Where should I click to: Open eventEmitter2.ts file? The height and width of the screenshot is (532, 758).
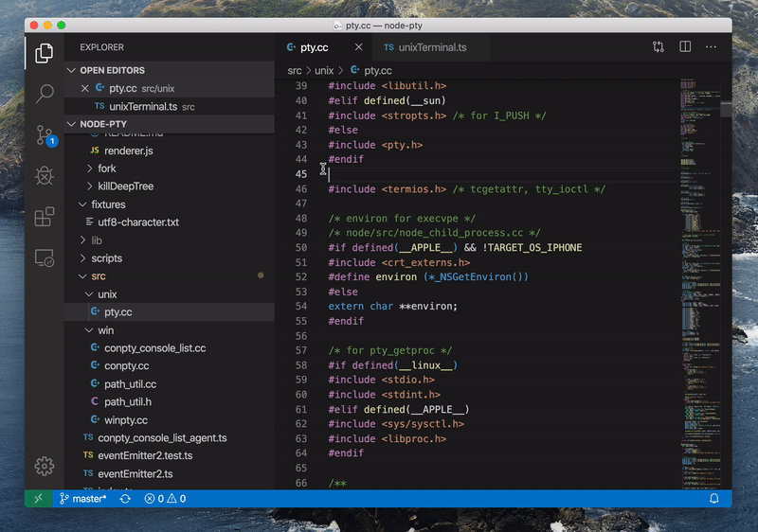pyautogui.click(x=170, y=473)
